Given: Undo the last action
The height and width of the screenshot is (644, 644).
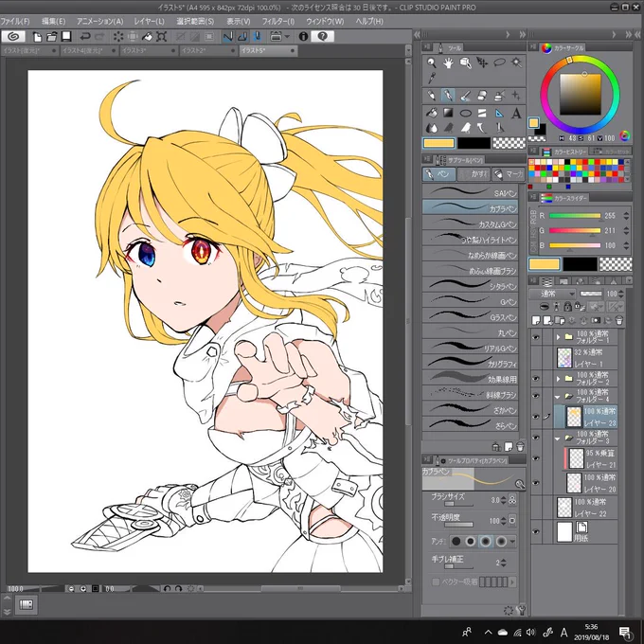Looking at the screenshot, I should 85,37.
